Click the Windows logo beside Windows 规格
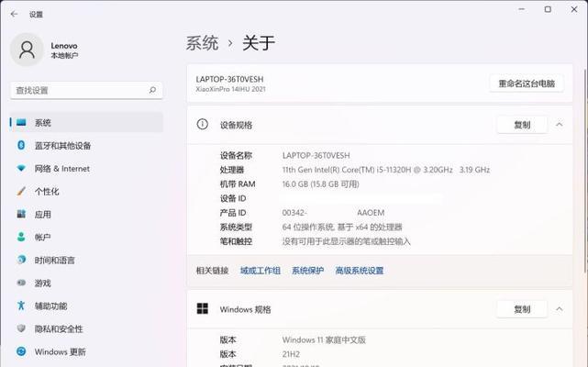This screenshot has height=367, width=588. 203,308
